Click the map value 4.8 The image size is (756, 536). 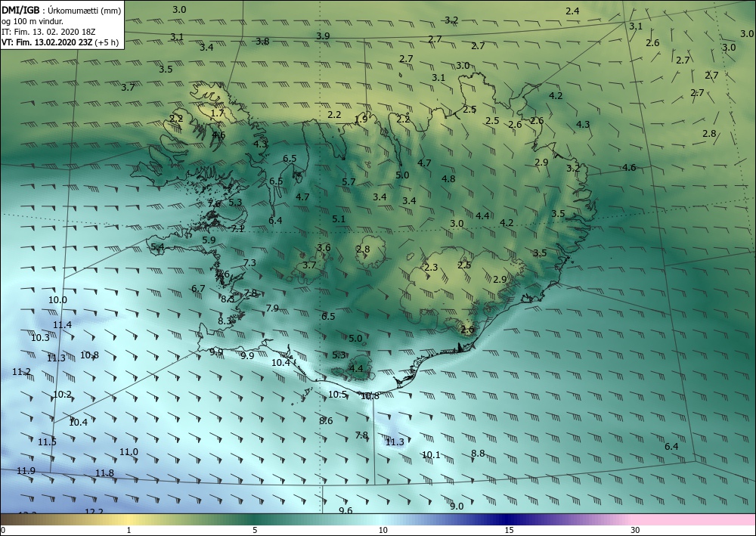pos(448,179)
